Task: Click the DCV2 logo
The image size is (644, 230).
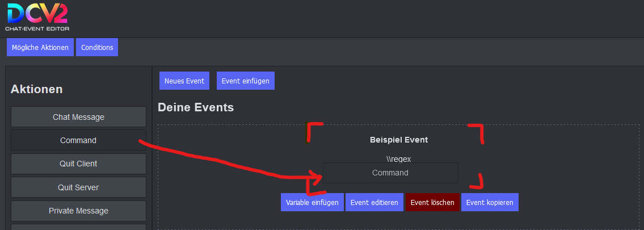Action: coord(37,12)
